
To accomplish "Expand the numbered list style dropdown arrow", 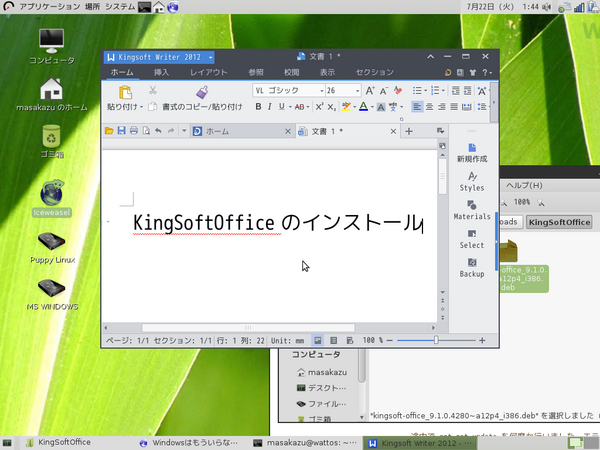I will pyautogui.click(x=443, y=91).
